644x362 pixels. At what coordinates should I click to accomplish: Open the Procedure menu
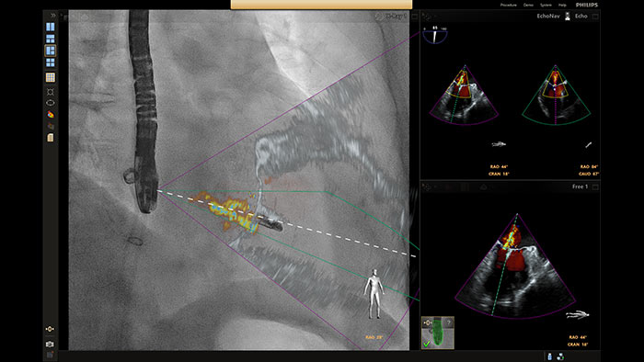click(508, 5)
